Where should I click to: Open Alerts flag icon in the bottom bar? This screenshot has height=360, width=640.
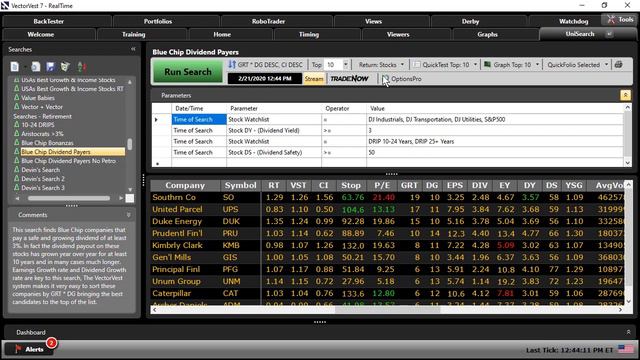coord(18,349)
